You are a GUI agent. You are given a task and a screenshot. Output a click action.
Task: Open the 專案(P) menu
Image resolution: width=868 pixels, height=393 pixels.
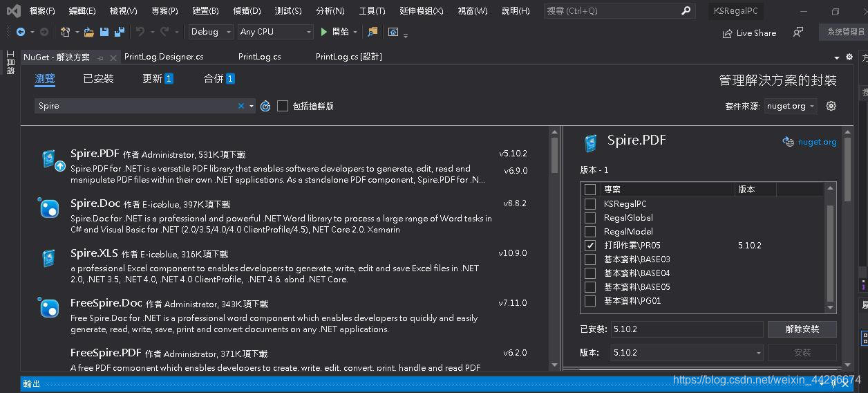click(x=164, y=11)
